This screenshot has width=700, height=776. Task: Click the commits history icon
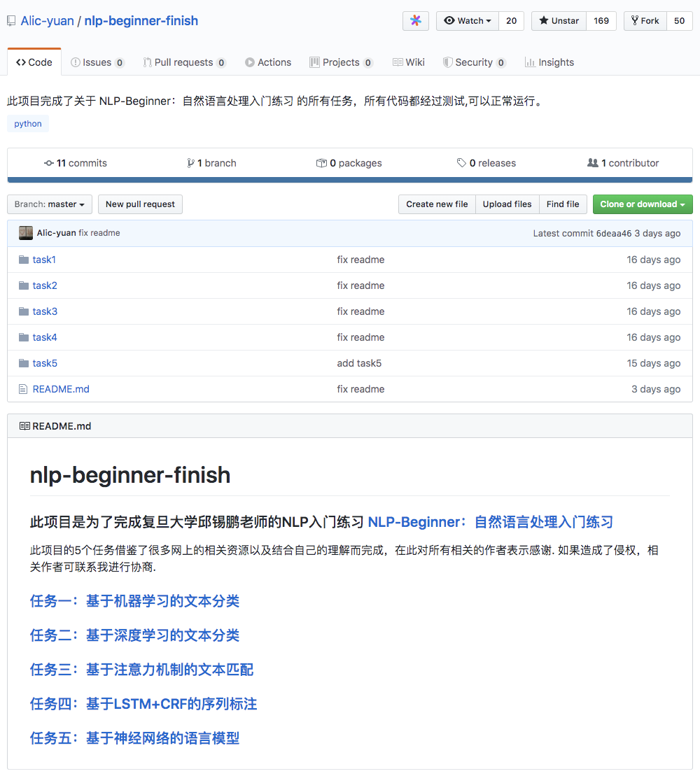[48, 163]
